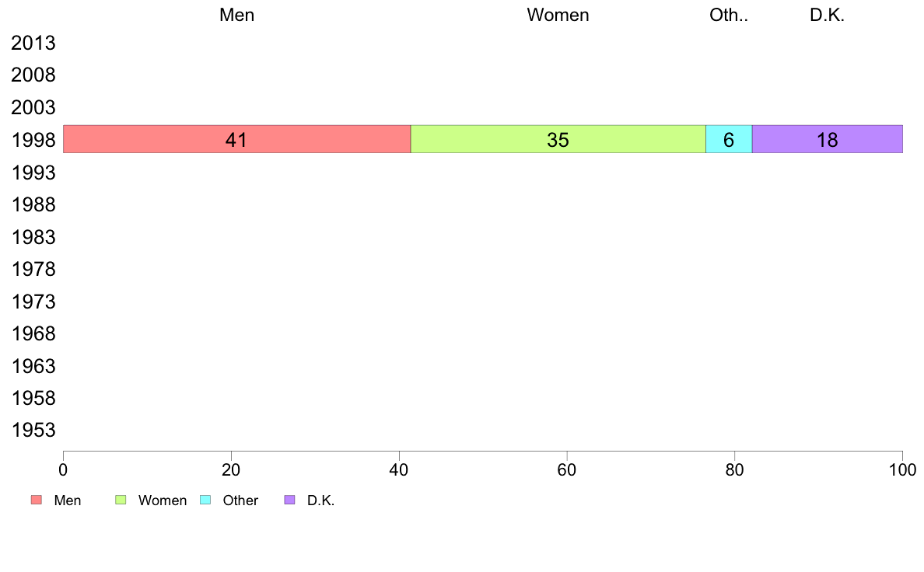Click the 2003 year label
924x572 pixels.
pos(33,108)
